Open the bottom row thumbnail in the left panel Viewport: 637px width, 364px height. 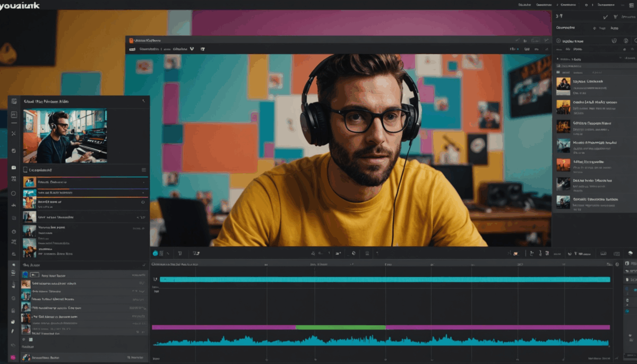[x=25, y=358]
